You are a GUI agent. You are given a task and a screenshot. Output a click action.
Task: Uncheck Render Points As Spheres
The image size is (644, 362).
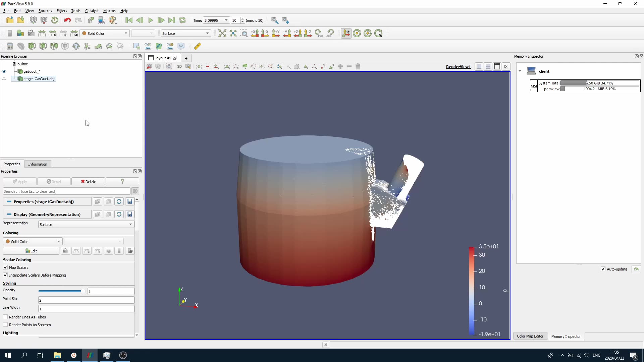point(5,324)
